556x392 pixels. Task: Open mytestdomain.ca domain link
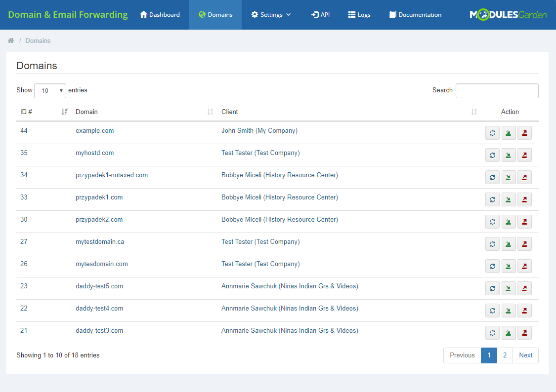(x=100, y=242)
